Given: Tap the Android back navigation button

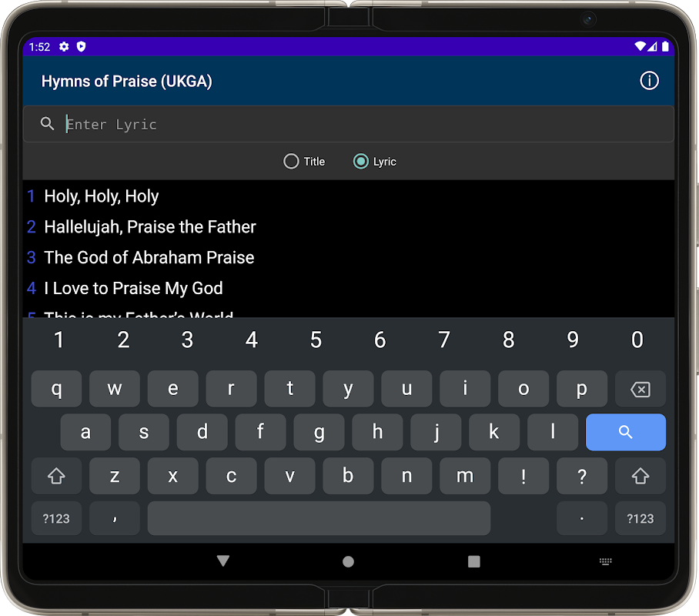Looking at the screenshot, I should click(223, 561).
